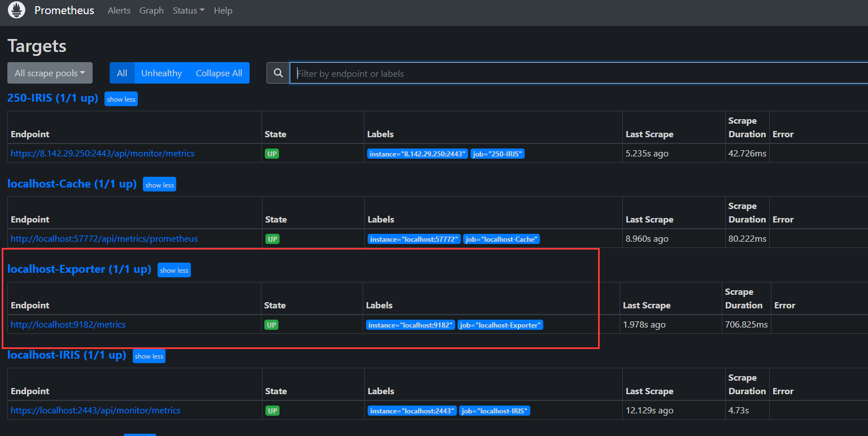
Task: Click the UP badge for localhost-Exporter
Action: point(272,325)
